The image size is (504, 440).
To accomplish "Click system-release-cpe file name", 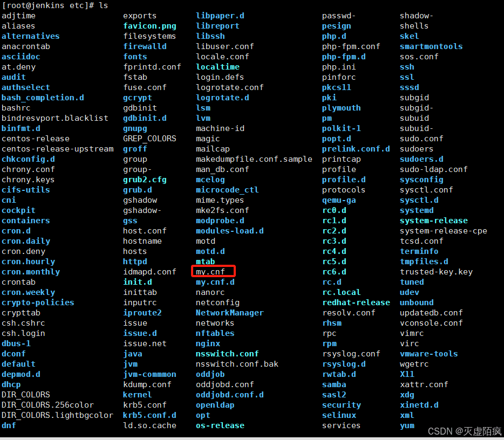I will tap(443, 231).
